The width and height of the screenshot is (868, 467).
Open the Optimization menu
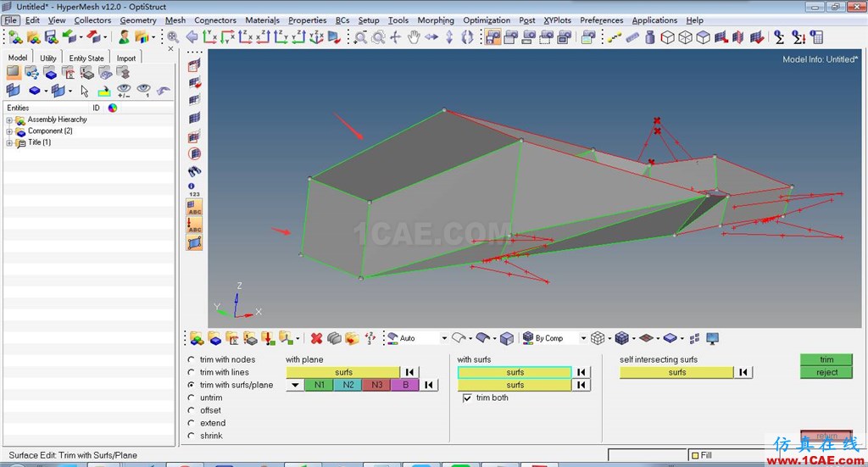pos(487,20)
